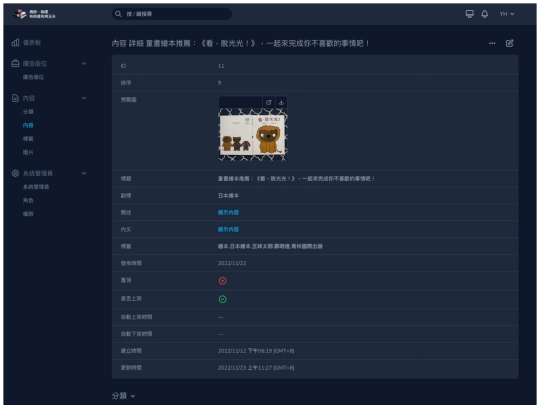Click the tags value starting with 繪本,日本繪本
540x405 pixels.
pyautogui.click(x=270, y=246)
